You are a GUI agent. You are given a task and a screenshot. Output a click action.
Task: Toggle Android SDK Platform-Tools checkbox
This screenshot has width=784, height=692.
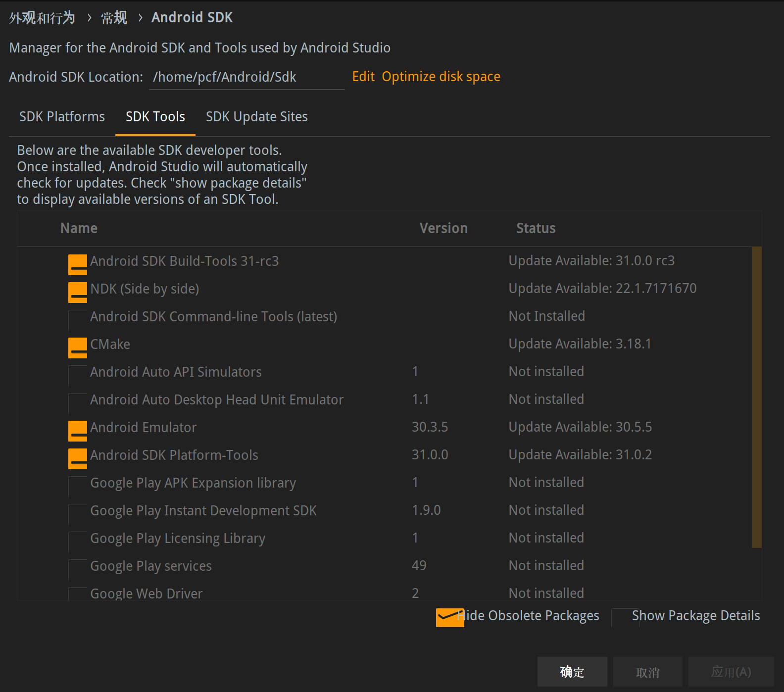tap(78, 459)
